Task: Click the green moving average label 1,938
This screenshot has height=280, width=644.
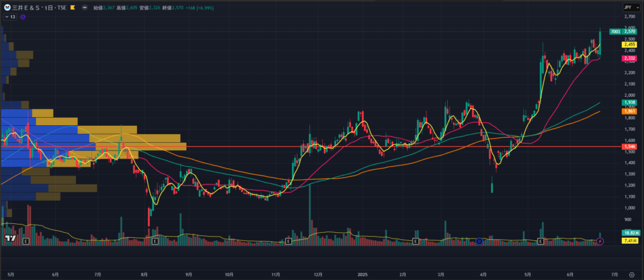Action: click(630, 103)
